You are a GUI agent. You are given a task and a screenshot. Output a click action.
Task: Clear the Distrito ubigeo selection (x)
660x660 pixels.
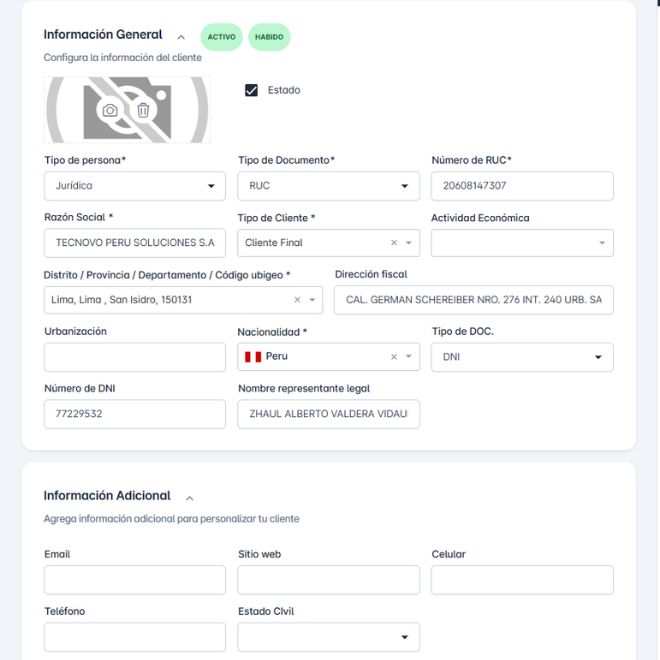[x=297, y=300]
